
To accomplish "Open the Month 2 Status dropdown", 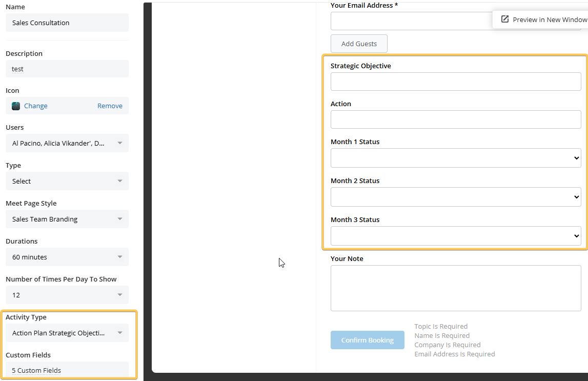I will pos(455,197).
